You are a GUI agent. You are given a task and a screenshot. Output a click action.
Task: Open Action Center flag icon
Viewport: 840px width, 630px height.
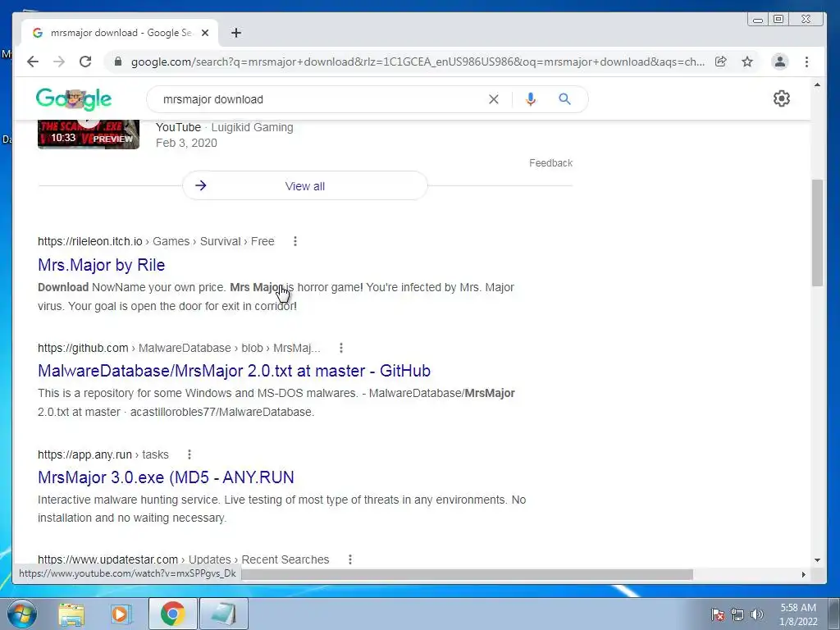point(718,614)
